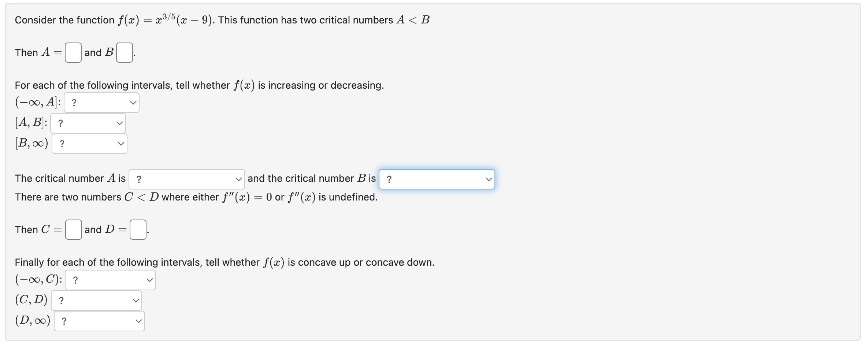The image size is (868, 346).
Task: Expand the chevron on the critical number B selector
Action: pos(488,179)
